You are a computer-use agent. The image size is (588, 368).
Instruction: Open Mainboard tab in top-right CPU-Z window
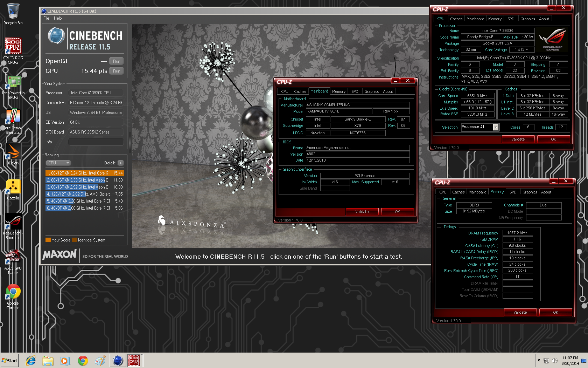click(475, 19)
